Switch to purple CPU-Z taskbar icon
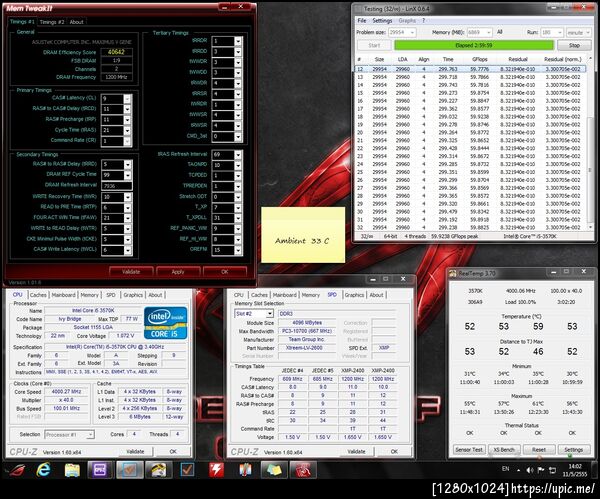Screen dimensions: 600x499 [99, 470]
